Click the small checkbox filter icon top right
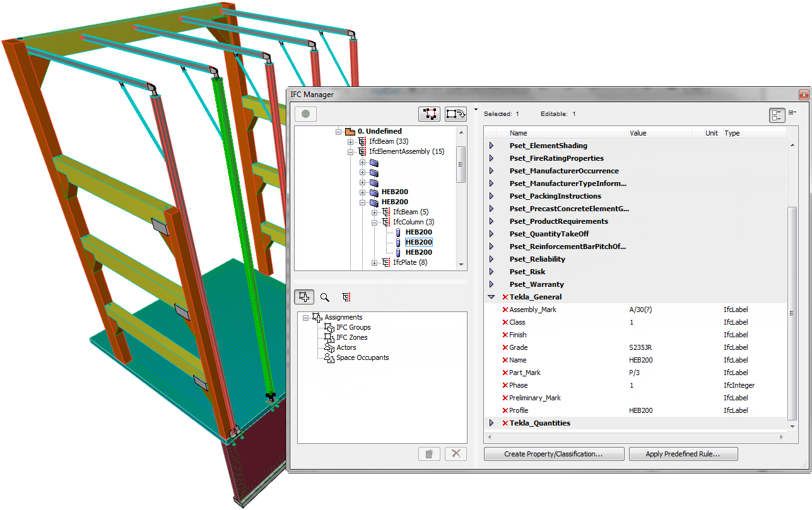812x510 pixels. point(792,113)
